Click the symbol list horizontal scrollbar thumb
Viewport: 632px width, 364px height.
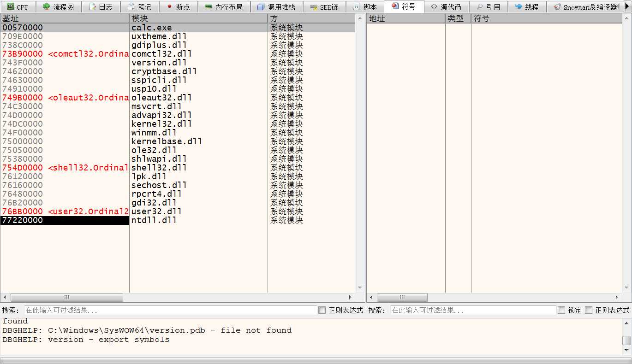(x=402, y=298)
